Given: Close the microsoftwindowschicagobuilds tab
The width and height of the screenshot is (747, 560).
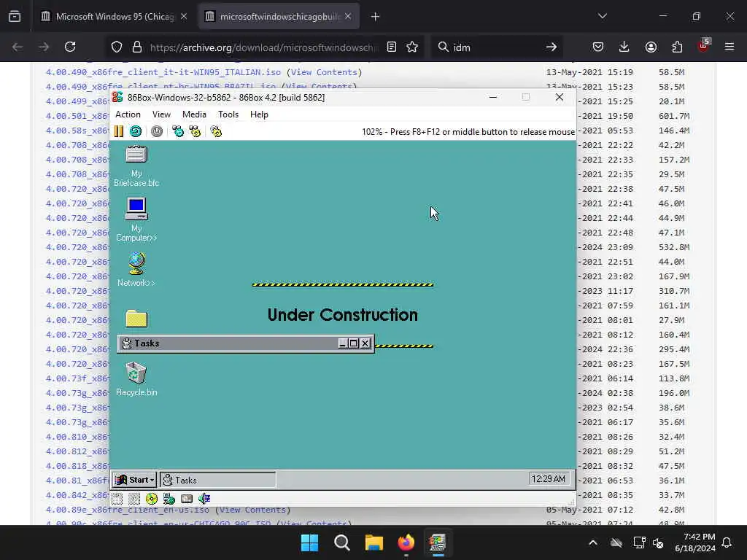Looking at the screenshot, I should [348, 17].
